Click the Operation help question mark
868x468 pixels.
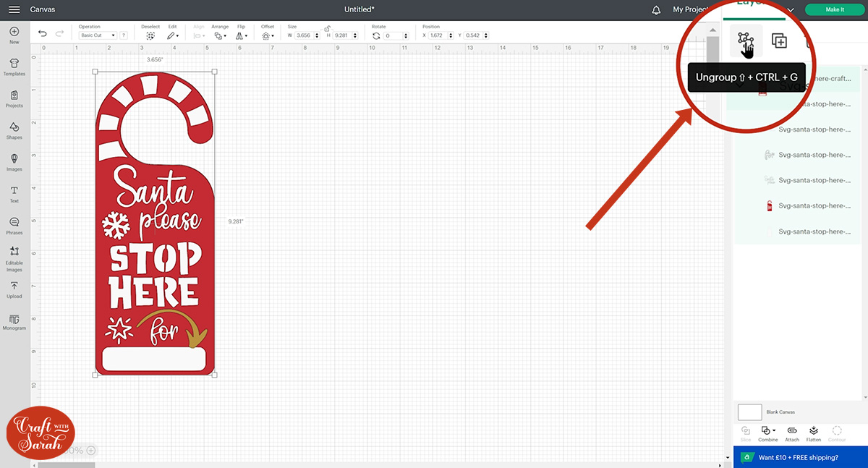[124, 35]
